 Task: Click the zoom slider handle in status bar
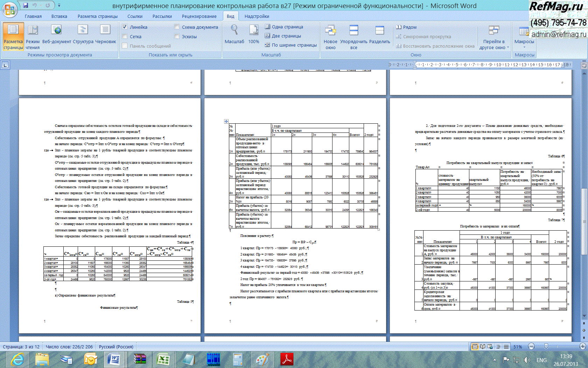546,347
